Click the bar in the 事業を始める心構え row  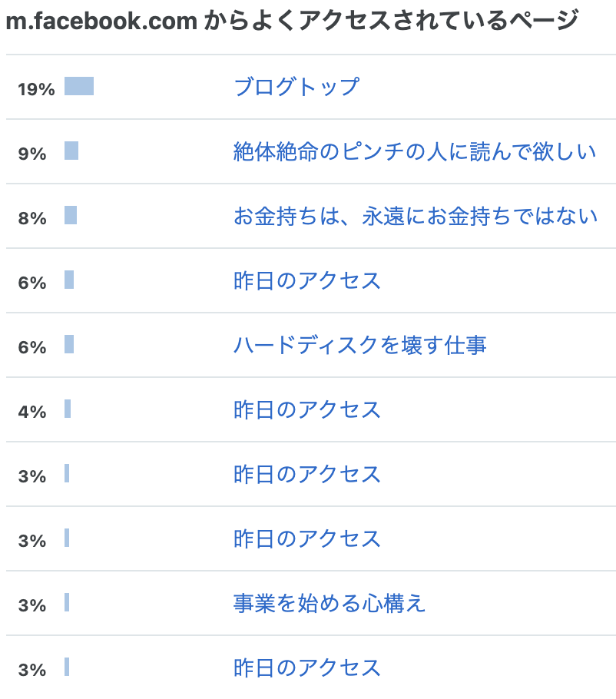[x=67, y=602]
